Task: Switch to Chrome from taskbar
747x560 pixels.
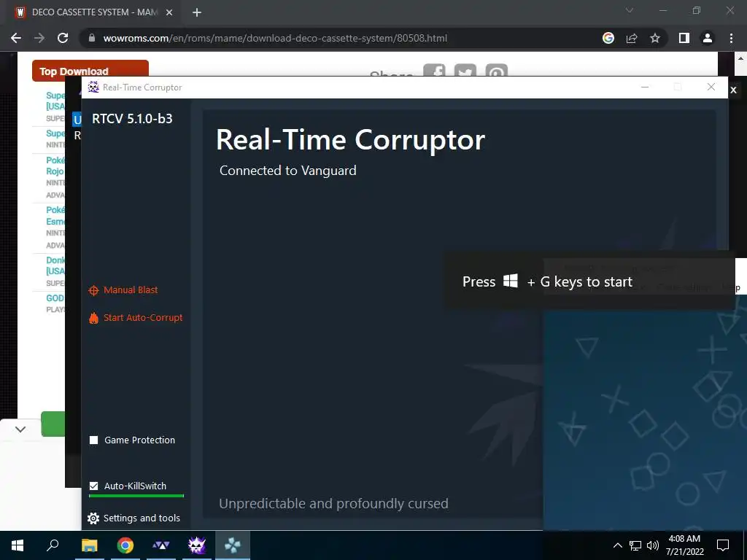Action: point(125,545)
